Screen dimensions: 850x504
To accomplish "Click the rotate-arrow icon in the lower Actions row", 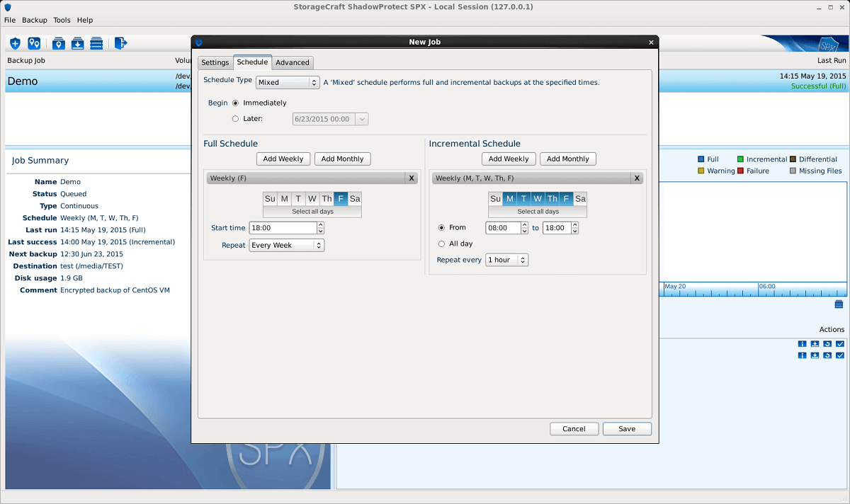I will (x=827, y=355).
